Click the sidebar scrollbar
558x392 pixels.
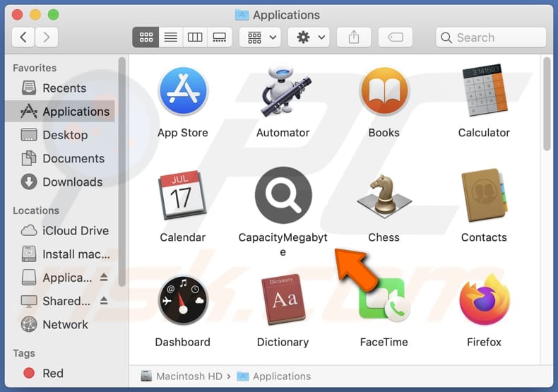click(122, 172)
